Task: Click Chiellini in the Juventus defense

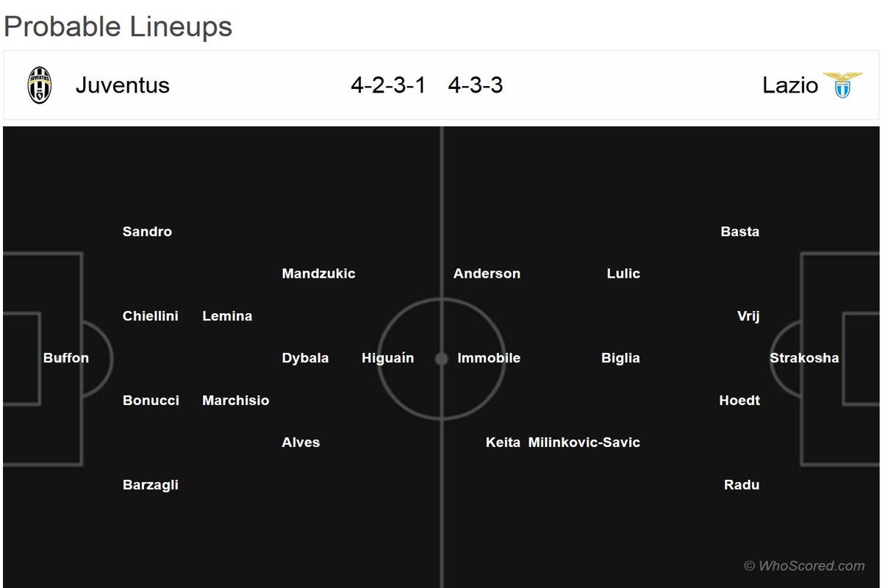Action: click(x=150, y=316)
